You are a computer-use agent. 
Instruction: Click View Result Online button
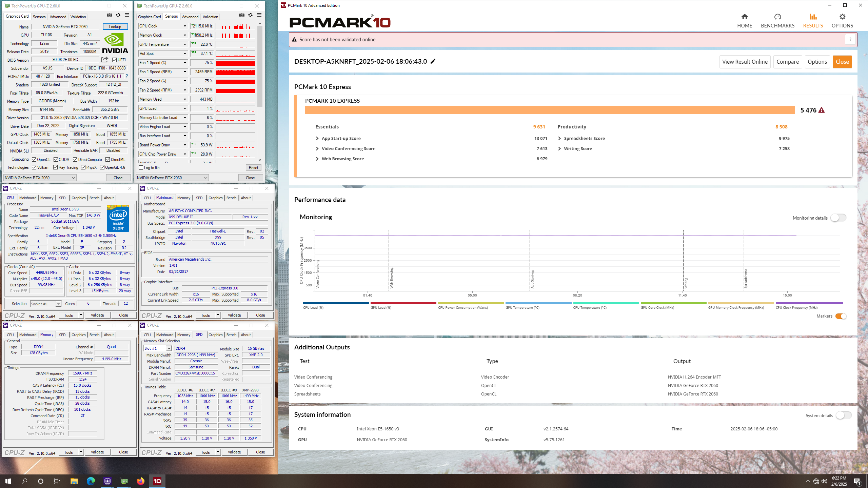click(x=745, y=62)
